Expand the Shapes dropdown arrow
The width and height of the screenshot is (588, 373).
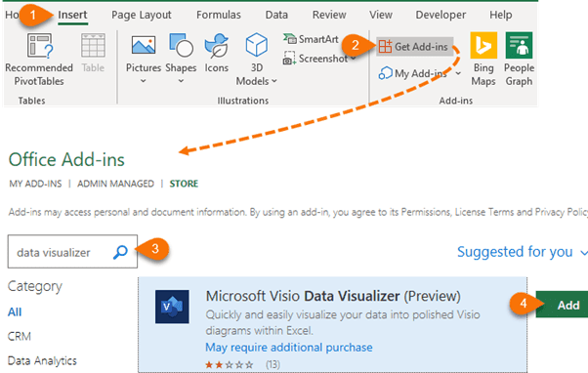point(181,81)
